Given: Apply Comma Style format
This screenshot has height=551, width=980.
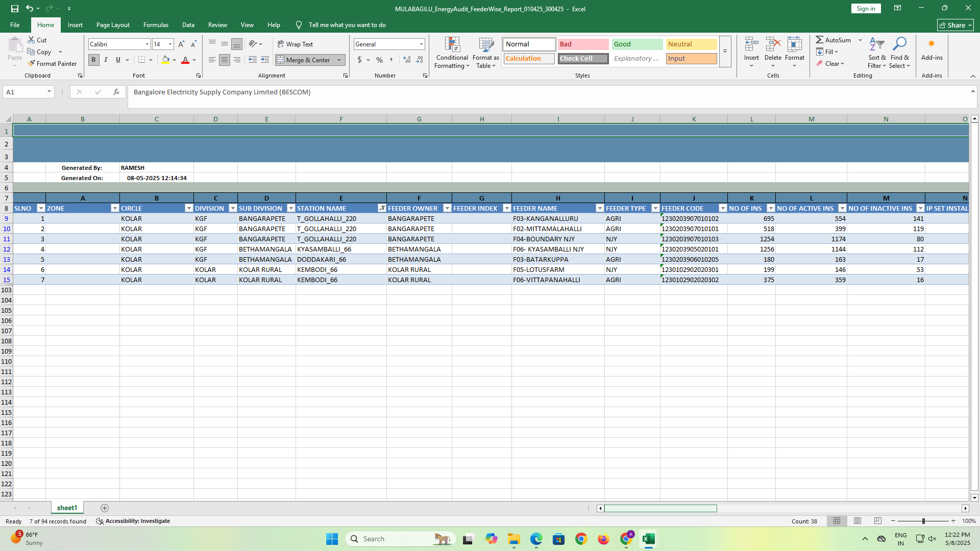Looking at the screenshot, I should point(391,60).
